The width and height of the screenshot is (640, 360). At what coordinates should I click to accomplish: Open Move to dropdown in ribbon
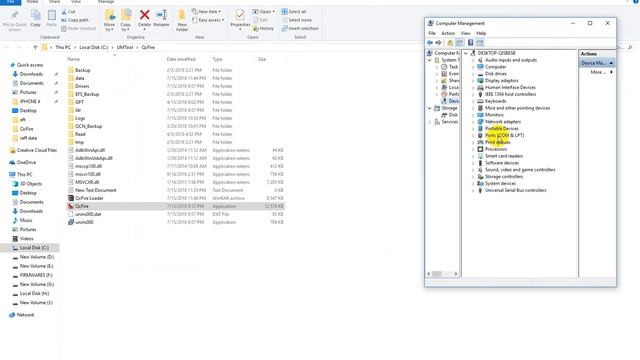coord(109,20)
